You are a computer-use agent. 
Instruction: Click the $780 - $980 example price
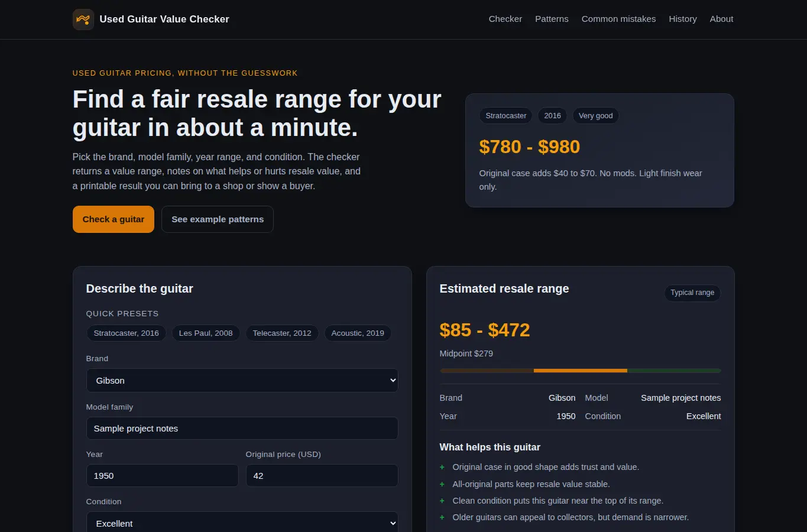pyautogui.click(x=530, y=147)
